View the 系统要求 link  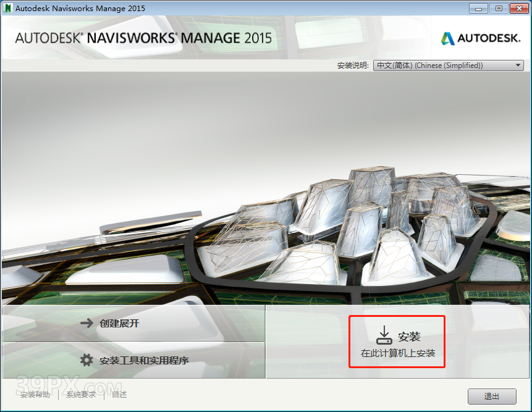click(82, 395)
